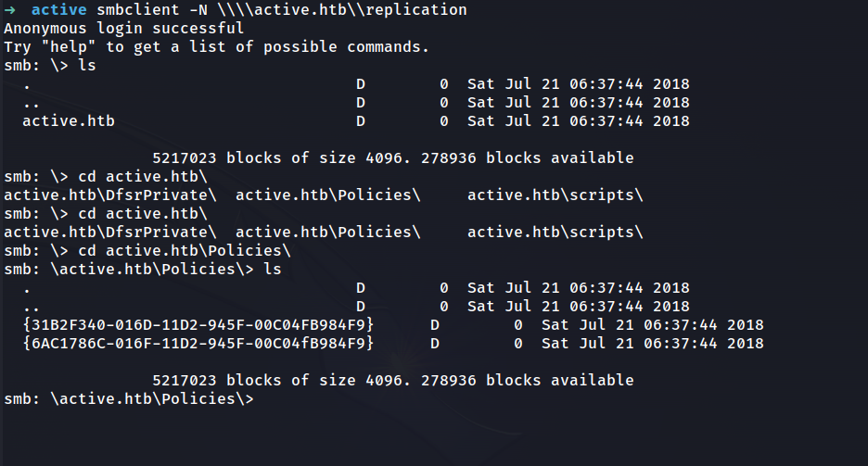Open the {31B2F340-016D-11D2-945F-00C04FB984F9} policy folder entry
868x466 pixels.
[x=198, y=325]
